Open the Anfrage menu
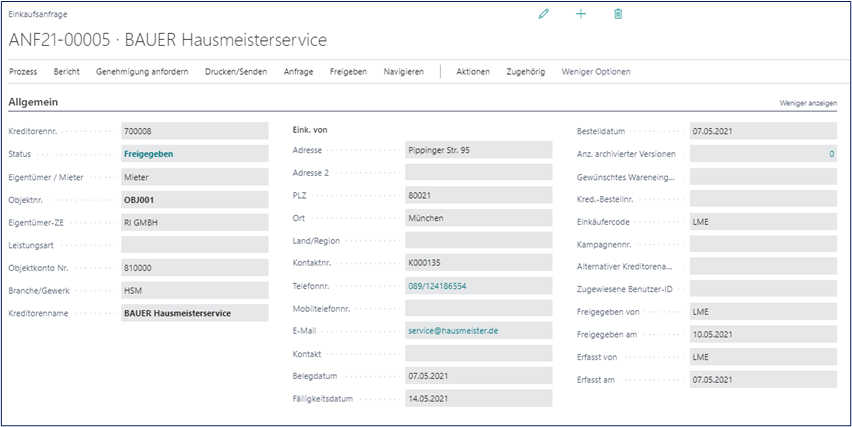The width and height of the screenshot is (852, 427). [298, 72]
